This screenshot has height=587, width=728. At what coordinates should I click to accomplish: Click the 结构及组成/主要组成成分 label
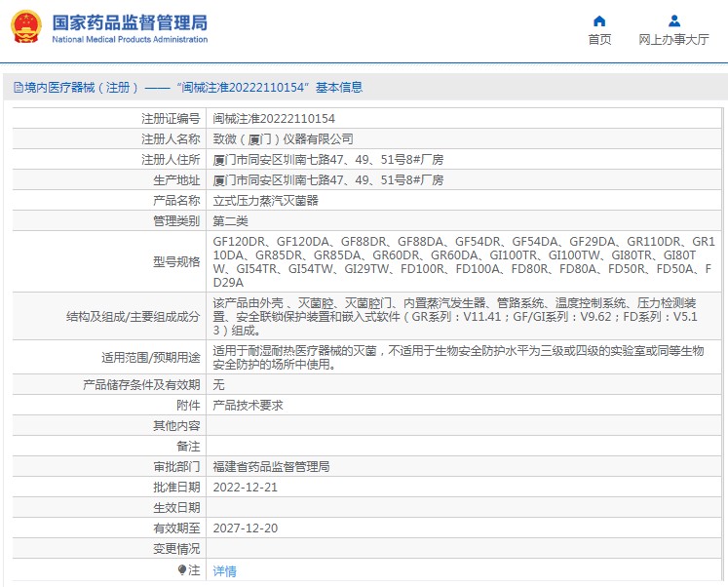point(134,317)
